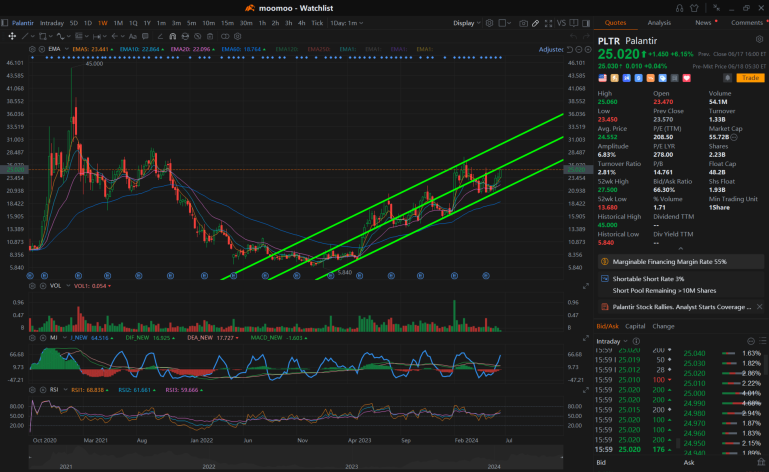
Task: Click the linked-loops icon in drawing toolbar
Action: pos(225,36)
